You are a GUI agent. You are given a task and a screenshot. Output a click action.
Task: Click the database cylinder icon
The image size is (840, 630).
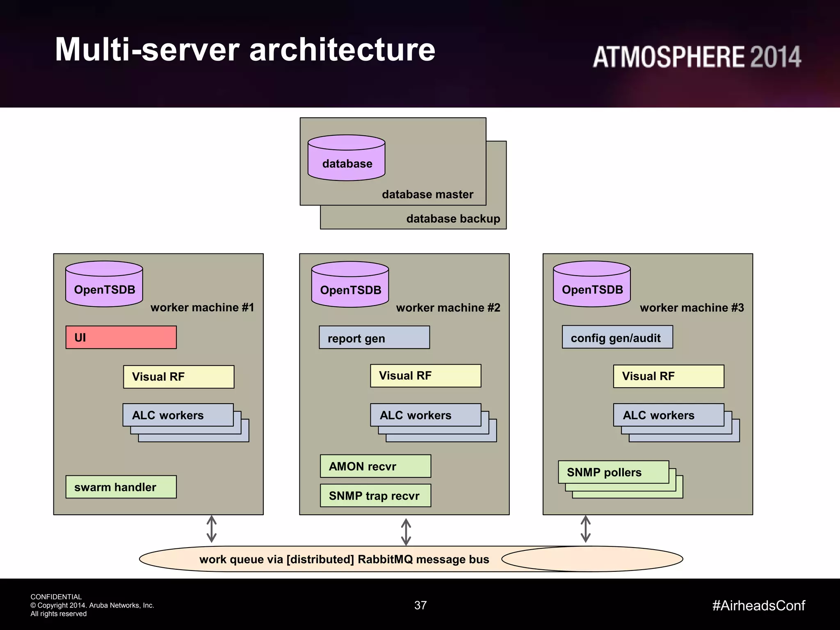347,159
